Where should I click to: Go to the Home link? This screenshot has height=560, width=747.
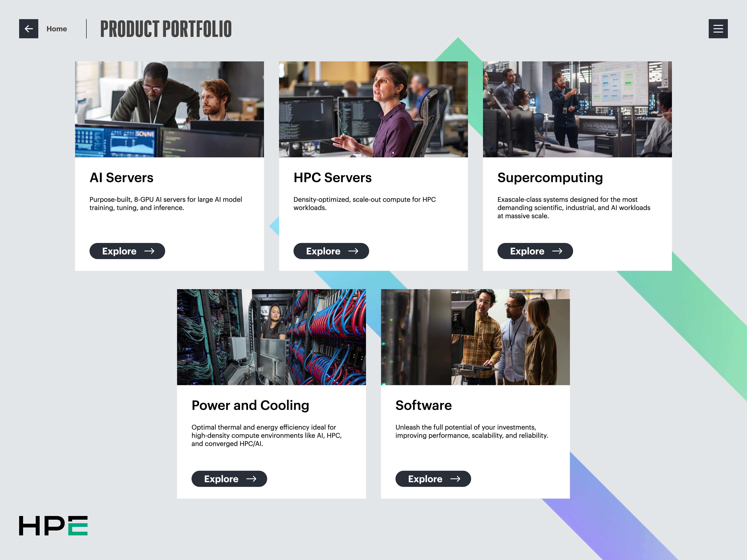click(x=57, y=29)
